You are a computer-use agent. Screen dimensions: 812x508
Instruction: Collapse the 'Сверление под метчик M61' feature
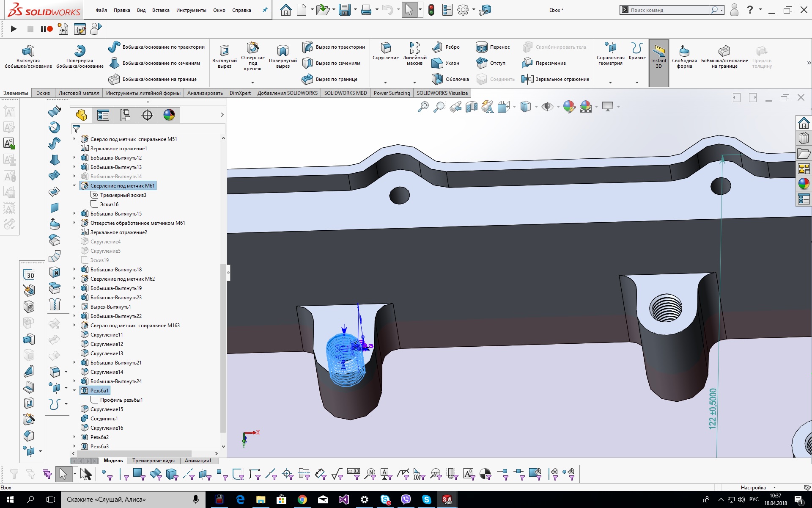coord(74,185)
